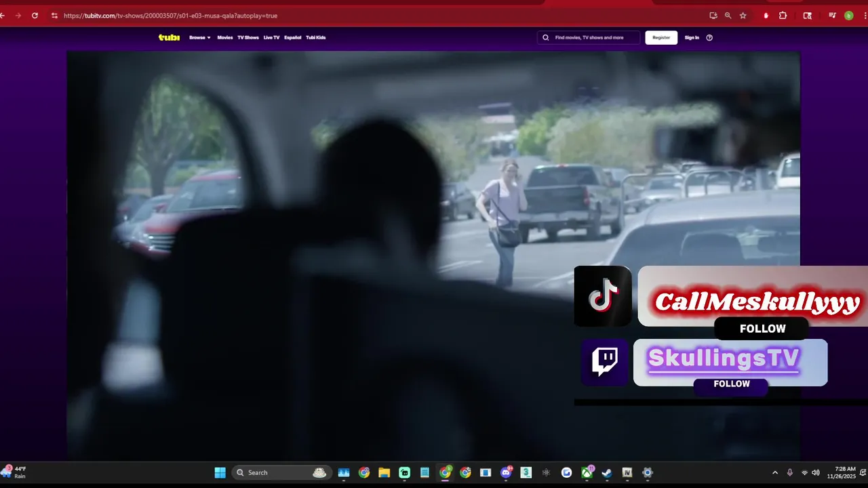Open the TV Shows section
Screen dimensions: 868x488
pyautogui.click(x=248, y=37)
